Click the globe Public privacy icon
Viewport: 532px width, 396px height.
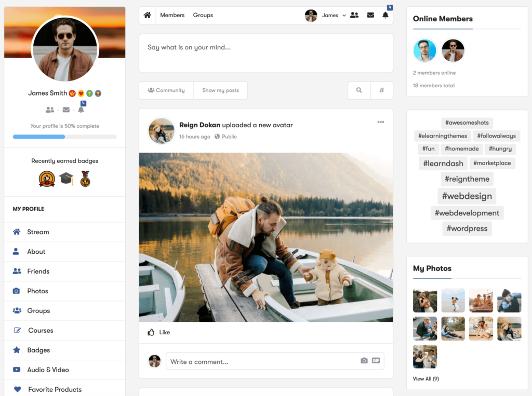pos(217,136)
